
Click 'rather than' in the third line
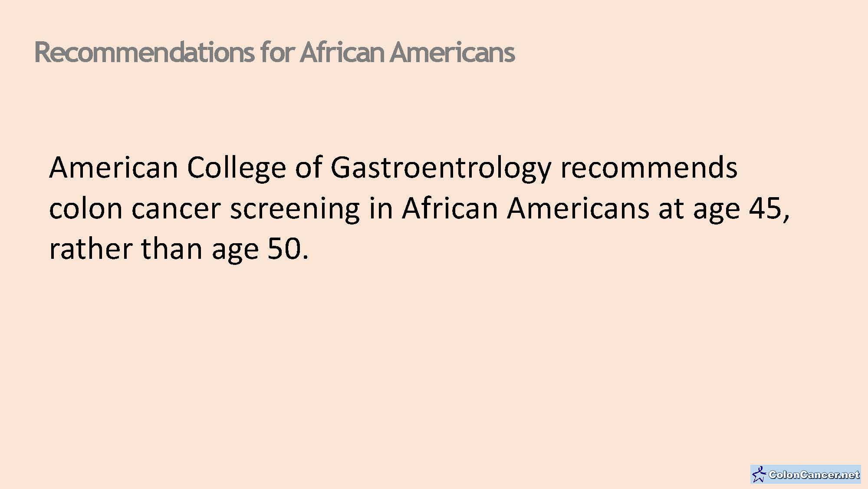point(126,249)
